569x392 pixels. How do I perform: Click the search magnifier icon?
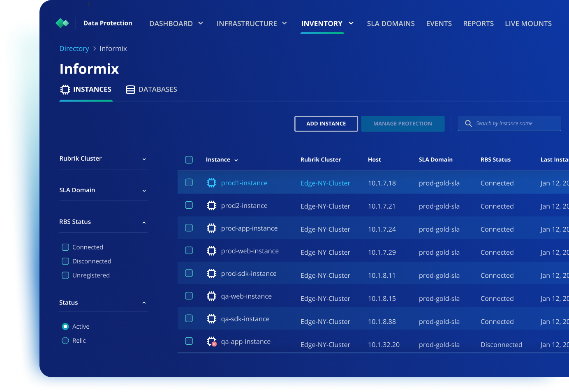(468, 123)
